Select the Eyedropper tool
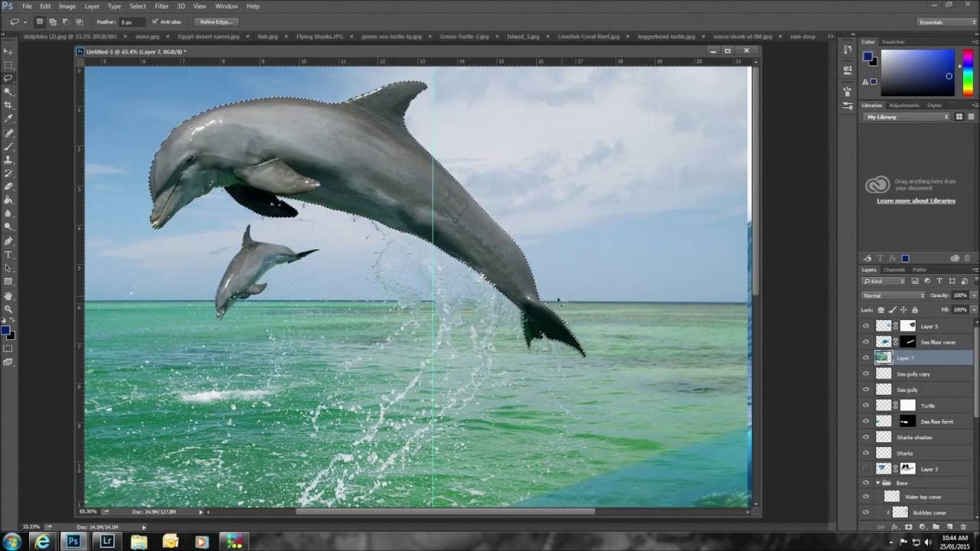This screenshot has height=551, width=980. coord(8,119)
